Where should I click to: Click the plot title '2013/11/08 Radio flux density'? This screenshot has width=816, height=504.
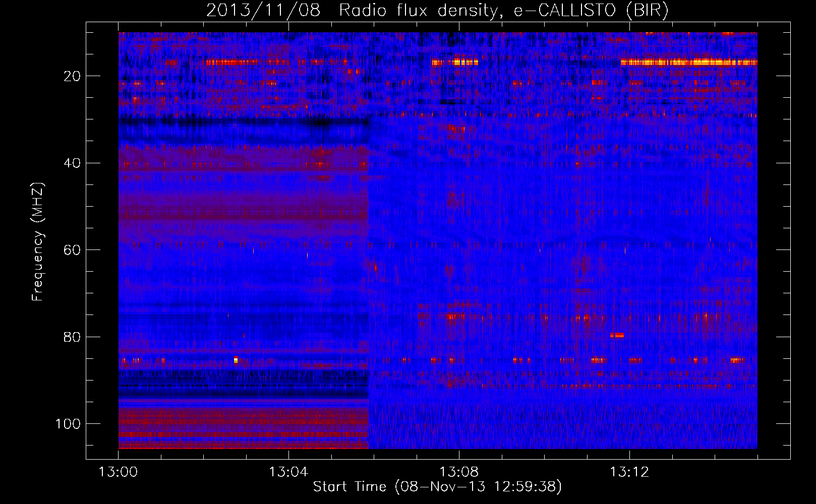352,11
